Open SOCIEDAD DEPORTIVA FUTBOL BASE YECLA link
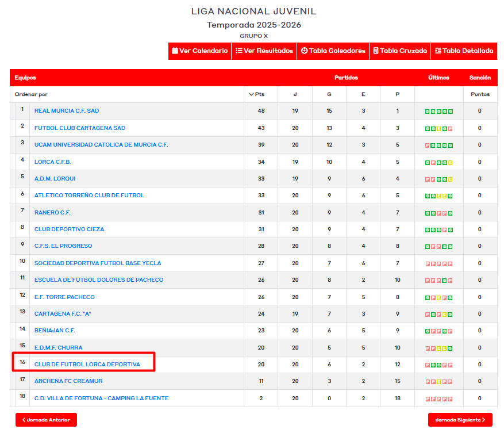The height and width of the screenshot is (433, 504). [98, 263]
